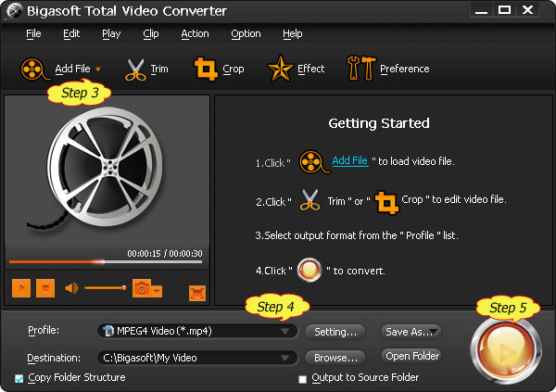Open the Effect star tool
556x392 pixels.
[x=280, y=69]
